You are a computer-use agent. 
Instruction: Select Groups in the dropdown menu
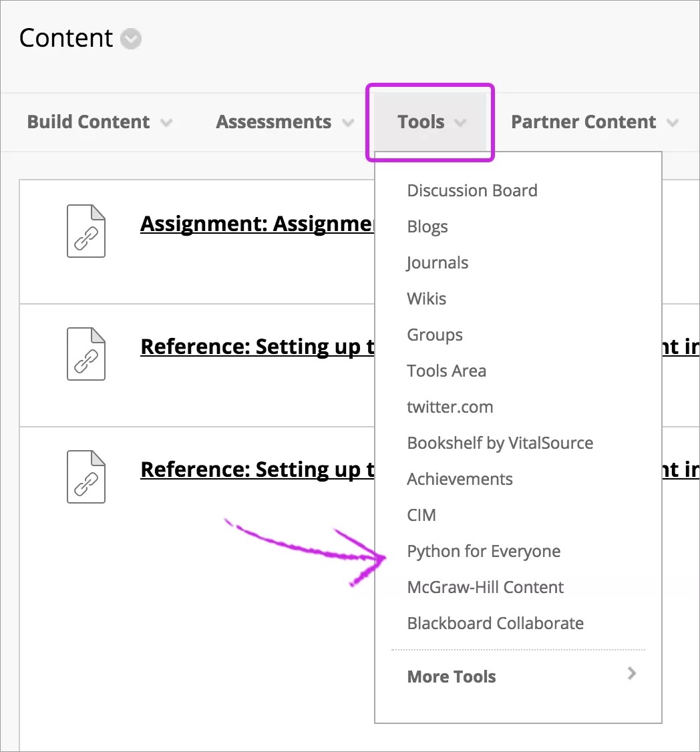point(435,335)
